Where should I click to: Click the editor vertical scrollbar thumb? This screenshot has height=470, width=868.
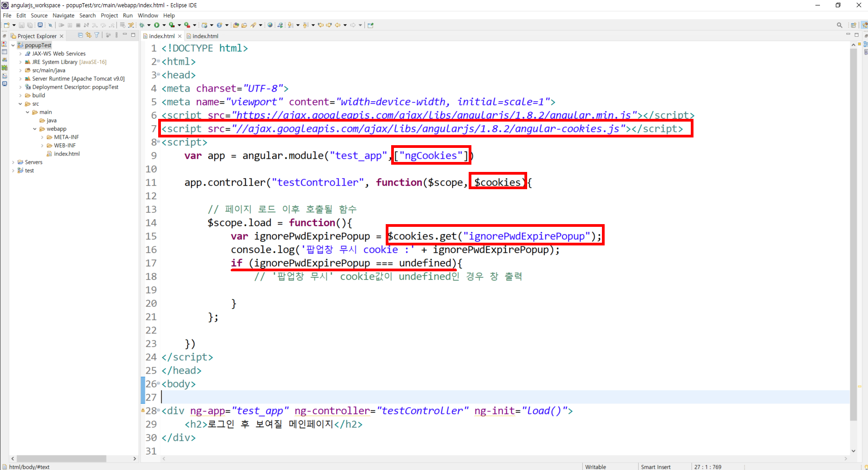click(x=853, y=235)
